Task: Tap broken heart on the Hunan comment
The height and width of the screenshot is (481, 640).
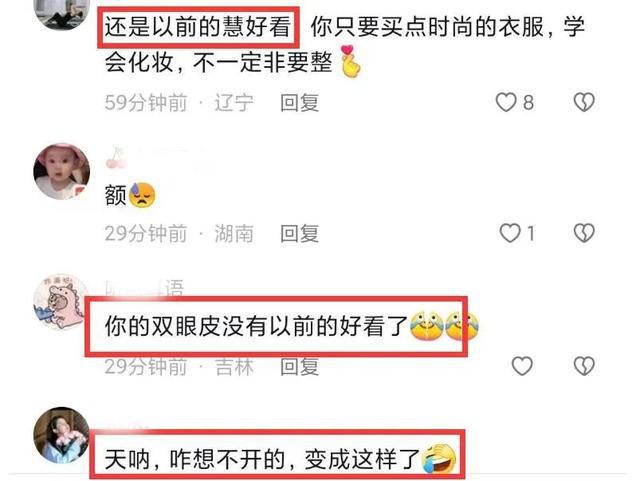Action: [x=584, y=233]
